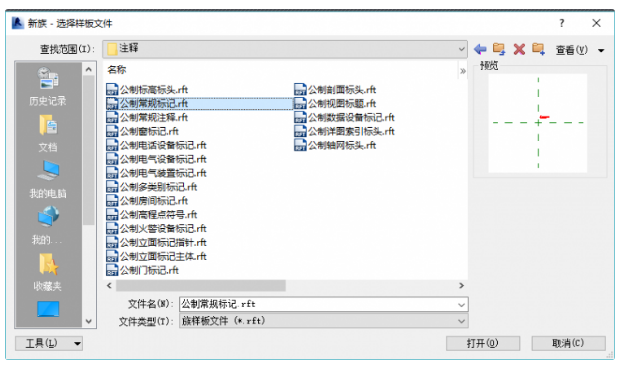The width and height of the screenshot is (625, 374).
Task: Open the 我的... network places shortcut
Action: pos(48,225)
